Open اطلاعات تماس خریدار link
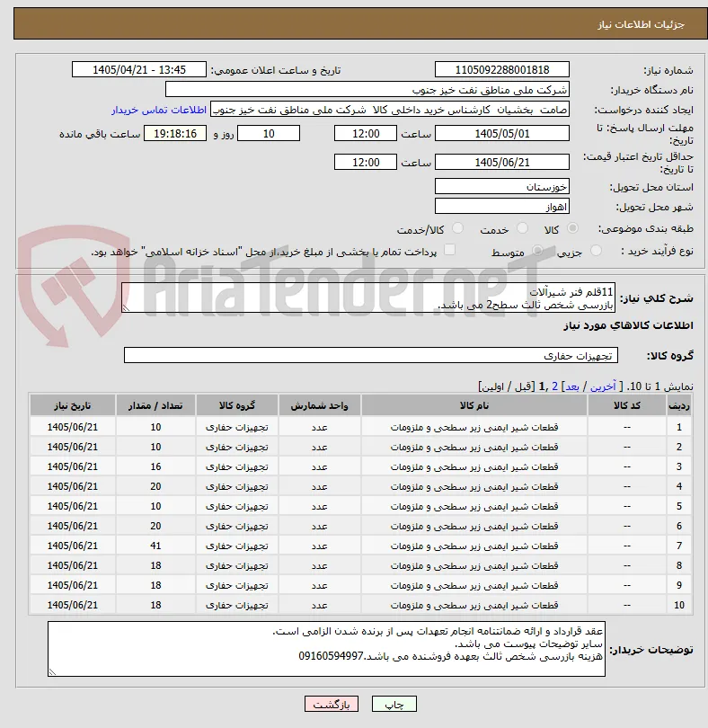The width and height of the screenshot is (708, 728). pyautogui.click(x=159, y=110)
